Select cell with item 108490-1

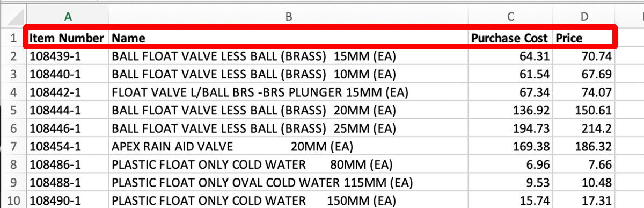[68, 202]
